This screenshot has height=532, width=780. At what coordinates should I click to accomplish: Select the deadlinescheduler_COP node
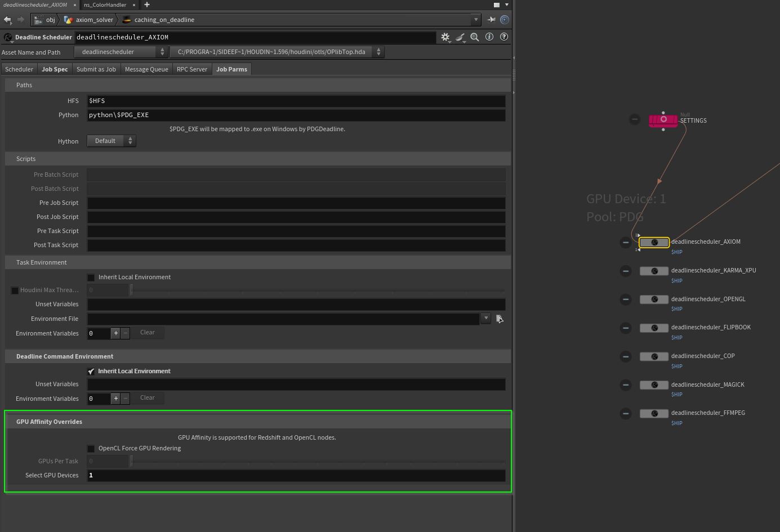[654, 357]
